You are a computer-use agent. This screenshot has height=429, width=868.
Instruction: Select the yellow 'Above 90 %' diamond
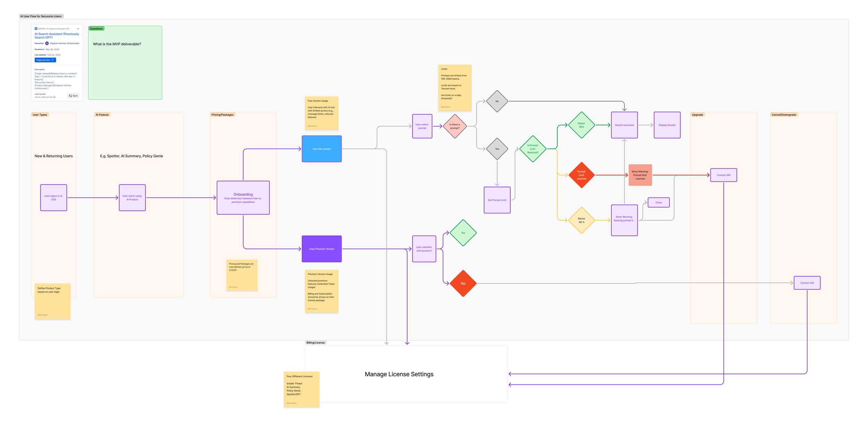[x=581, y=220]
